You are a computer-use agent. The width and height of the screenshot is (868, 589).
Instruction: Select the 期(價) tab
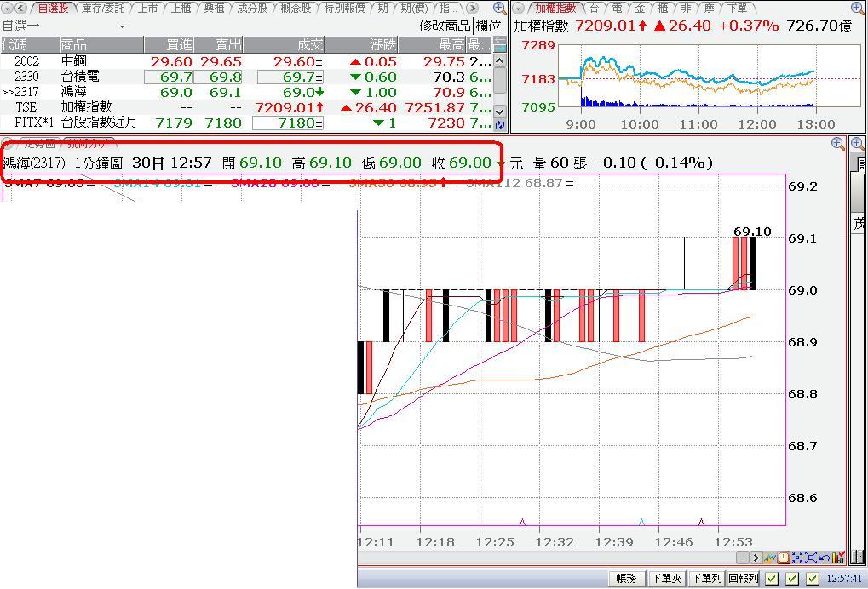[414, 8]
